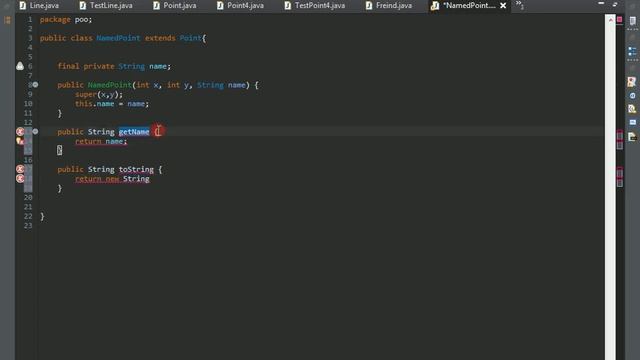Switch to the Line.java editor tab
Viewport: 640px width, 360px height.
pos(39,6)
